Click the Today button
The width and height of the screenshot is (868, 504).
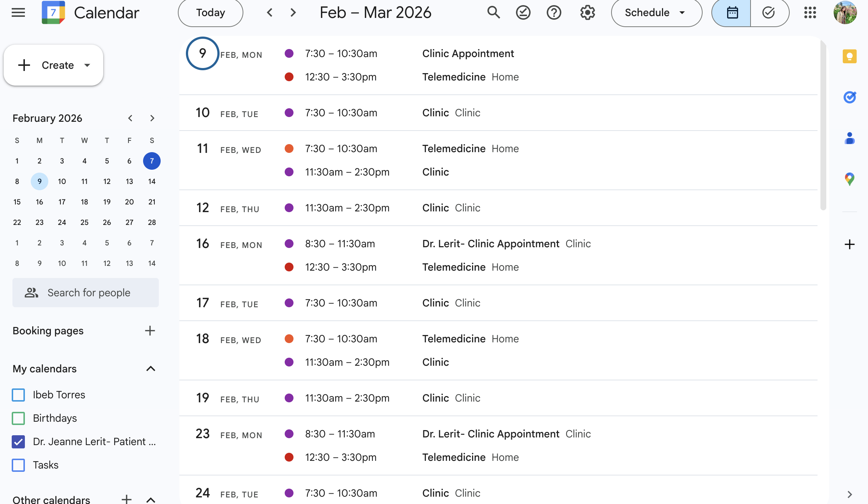point(210,13)
